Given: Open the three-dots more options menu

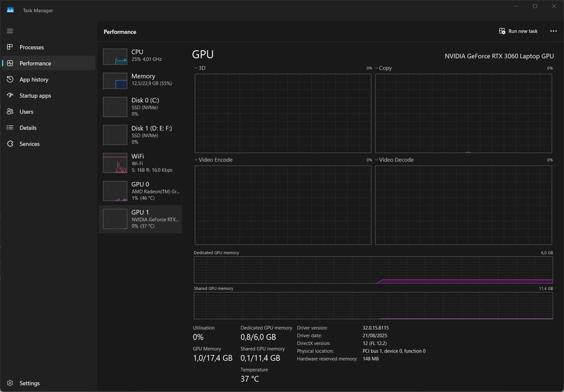Looking at the screenshot, I should click(553, 31).
